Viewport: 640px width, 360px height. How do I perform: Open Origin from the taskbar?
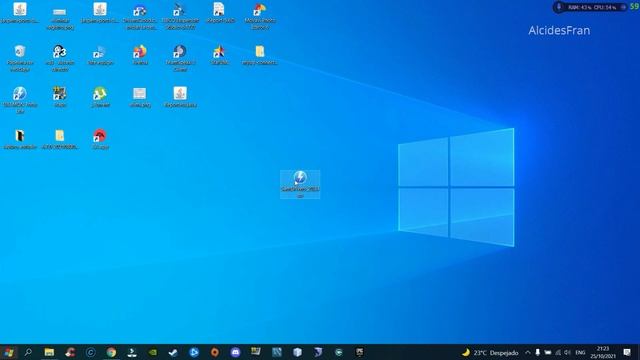[215, 352]
